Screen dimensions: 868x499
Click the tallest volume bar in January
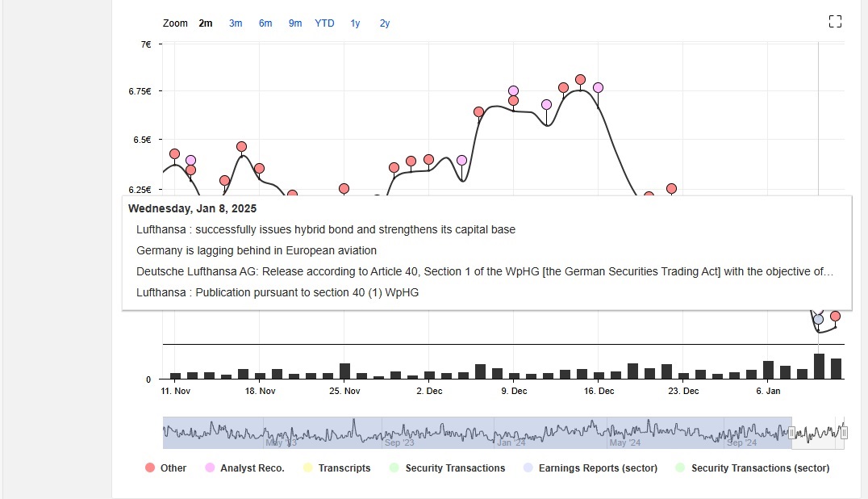(x=819, y=366)
